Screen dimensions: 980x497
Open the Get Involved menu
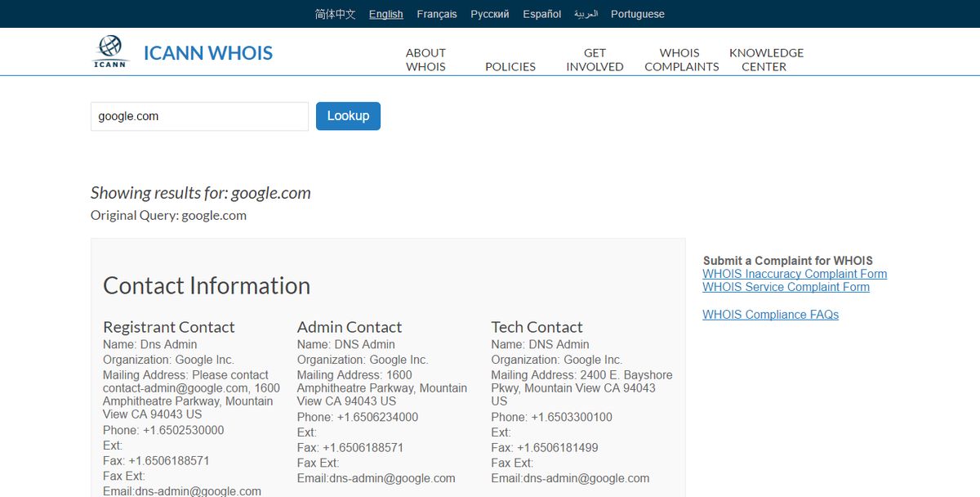click(x=595, y=60)
